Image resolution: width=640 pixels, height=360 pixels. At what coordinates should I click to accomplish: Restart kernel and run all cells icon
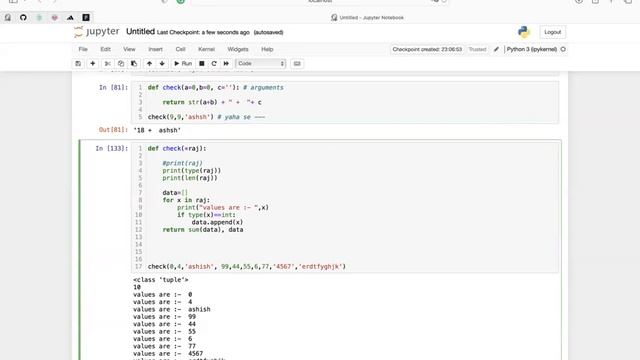226,64
